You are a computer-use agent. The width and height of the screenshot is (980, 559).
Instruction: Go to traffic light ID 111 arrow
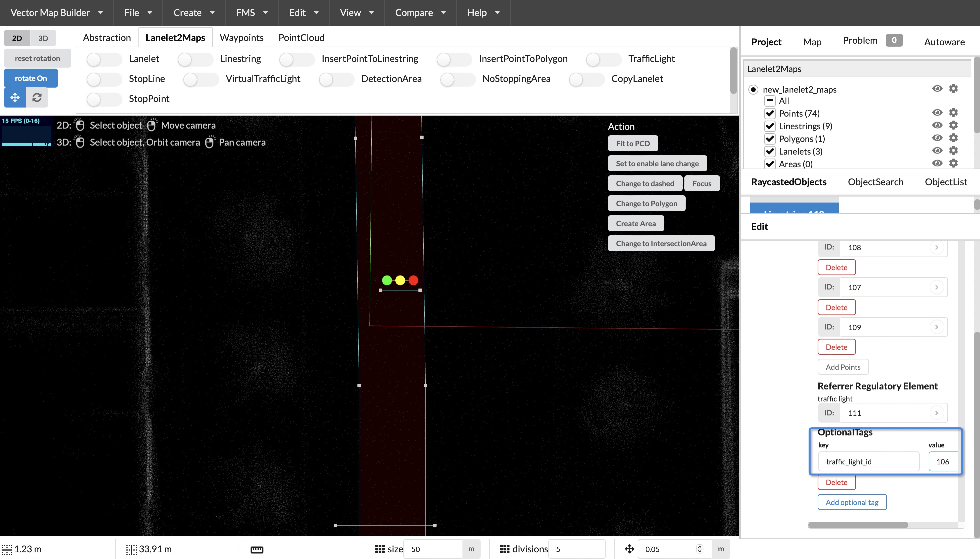[936, 413]
